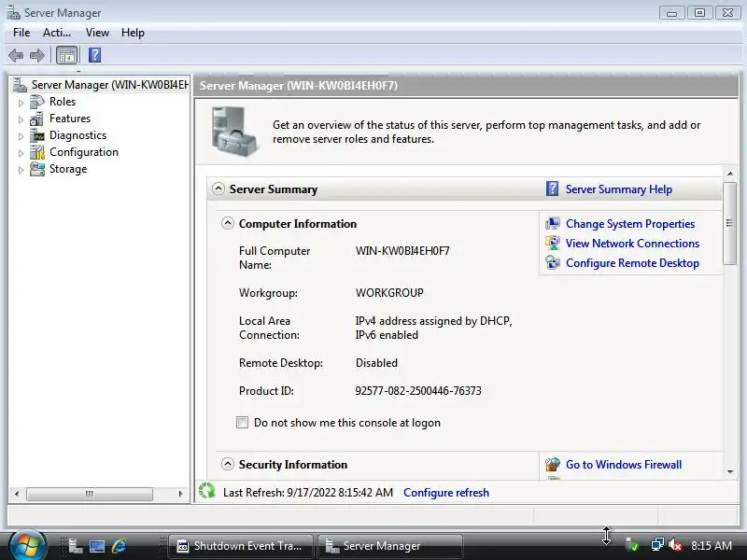Open the Help menu
Viewport: 747px width, 560px height.
[133, 33]
